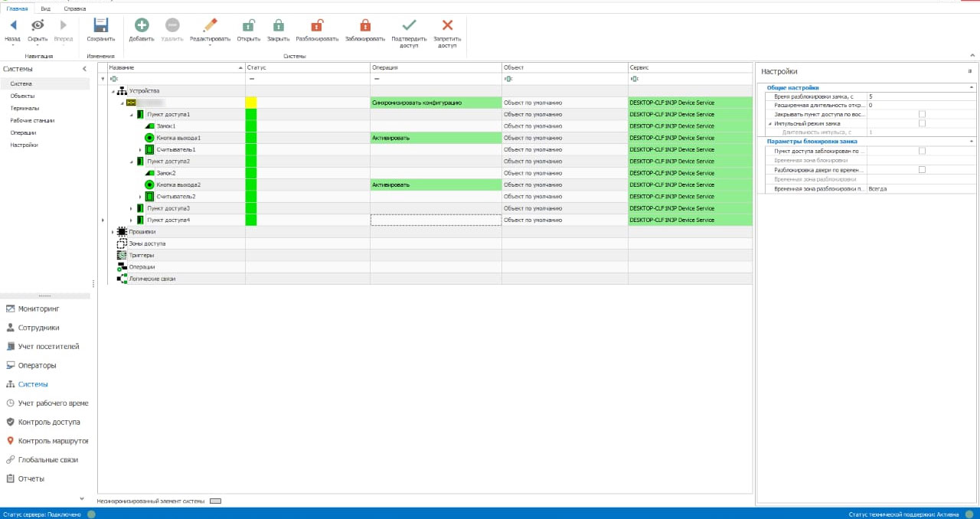The image size is (980, 519).
Task: Click the Закрыть green padlock icon
Action: point(278,25)
